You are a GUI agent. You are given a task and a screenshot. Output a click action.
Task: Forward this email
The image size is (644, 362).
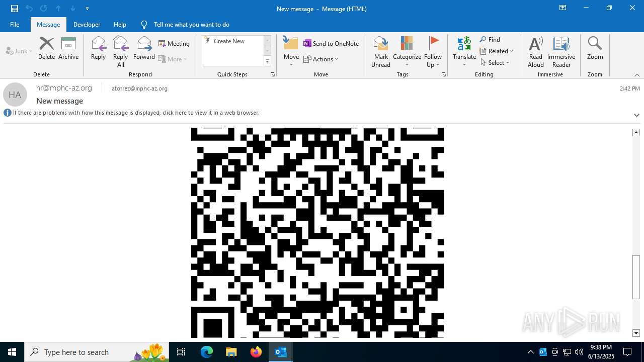pyautogui.click(x=144, y=49)
